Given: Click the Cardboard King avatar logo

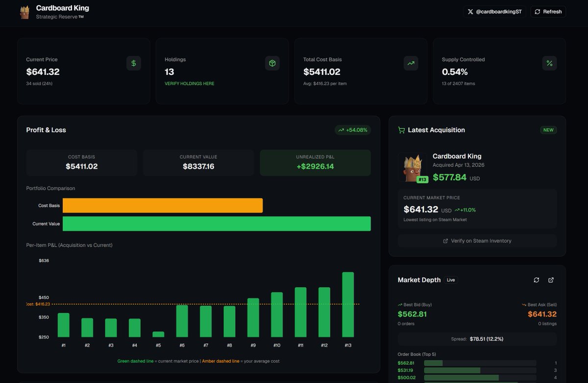Looking at the screenshot, I should (24, 12).
